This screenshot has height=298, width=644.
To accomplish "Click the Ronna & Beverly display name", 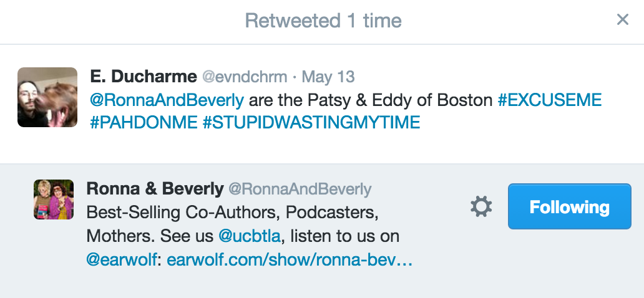I will (155, 188).
